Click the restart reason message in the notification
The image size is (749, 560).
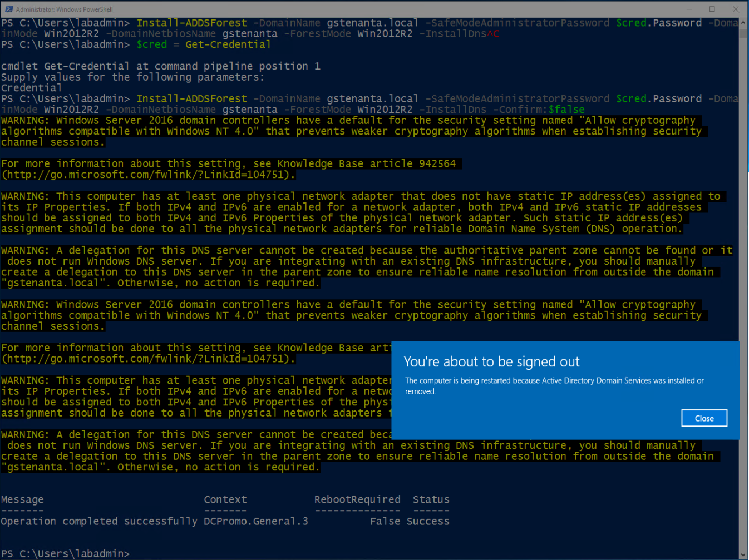(554, 386)
